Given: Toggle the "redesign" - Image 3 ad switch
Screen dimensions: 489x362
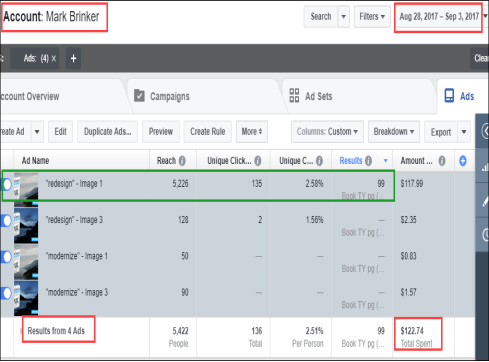Looking at the screenshot, I should 6,220.
